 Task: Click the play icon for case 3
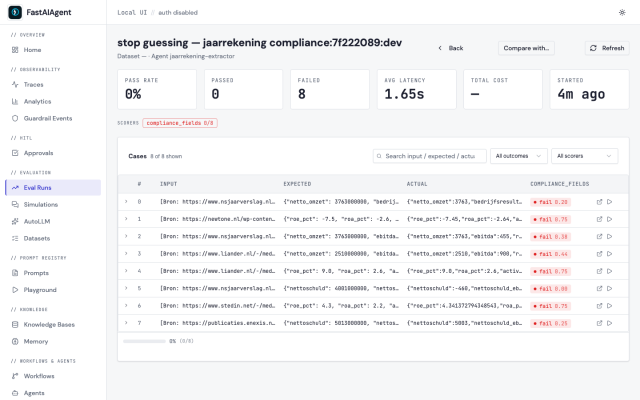609,254
